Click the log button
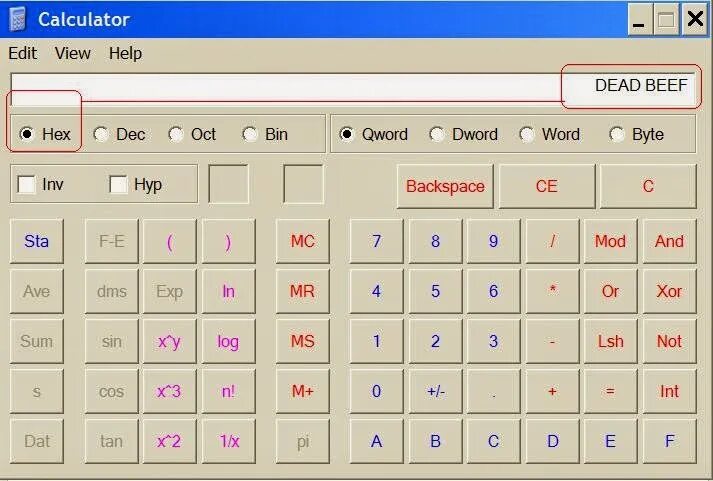This screenshot has width=713, height=481. click(228, 341)
